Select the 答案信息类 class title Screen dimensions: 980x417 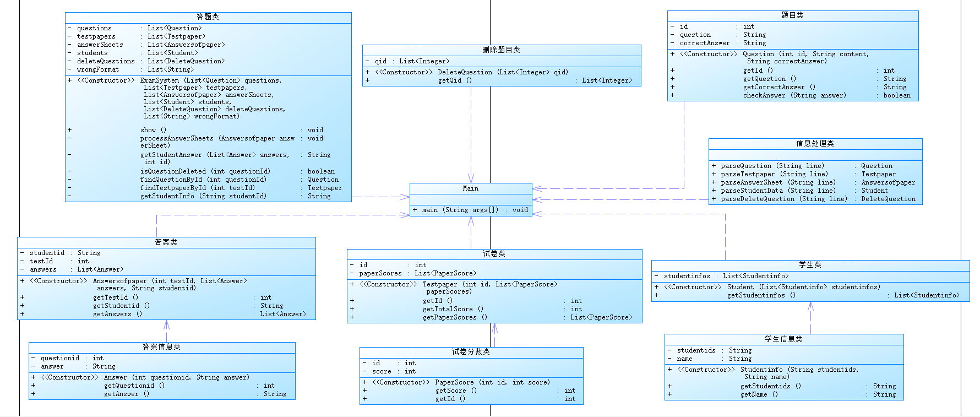tap(162, 347)
